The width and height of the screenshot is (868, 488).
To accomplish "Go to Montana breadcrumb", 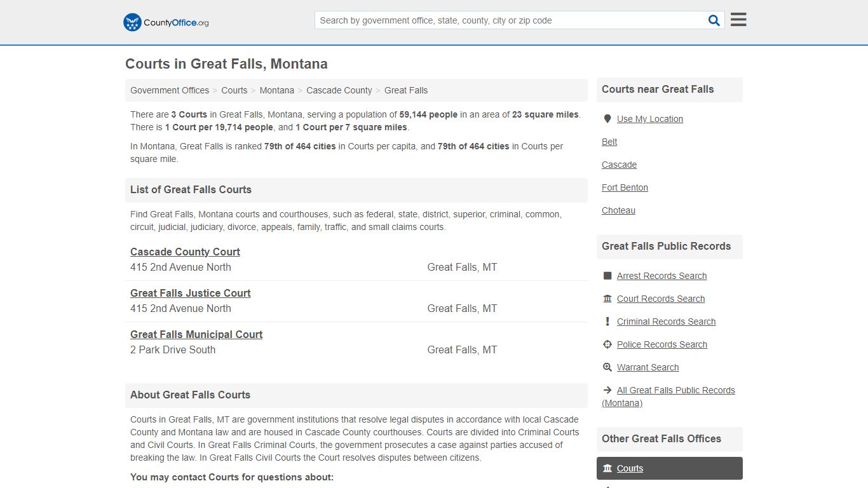I will tap(277, 90).
